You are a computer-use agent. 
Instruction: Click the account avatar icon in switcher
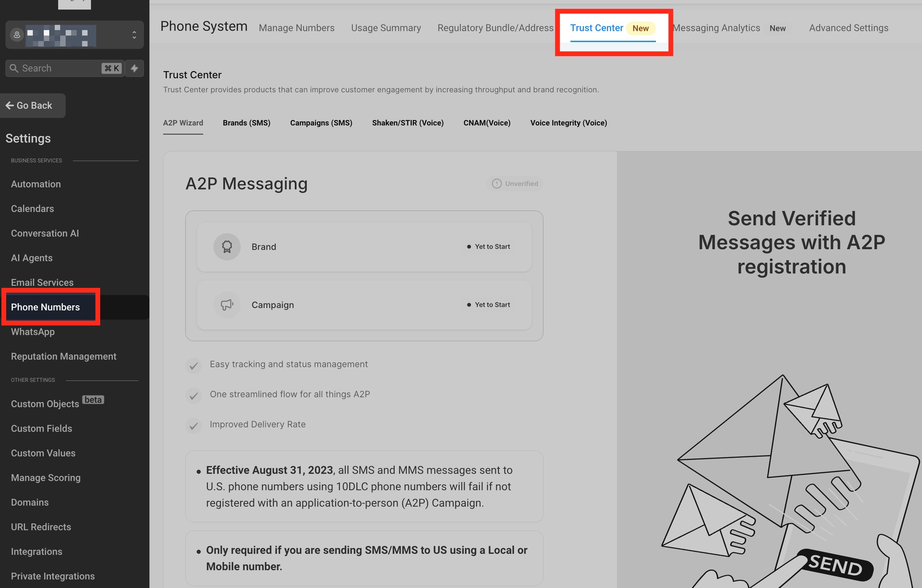17,35
